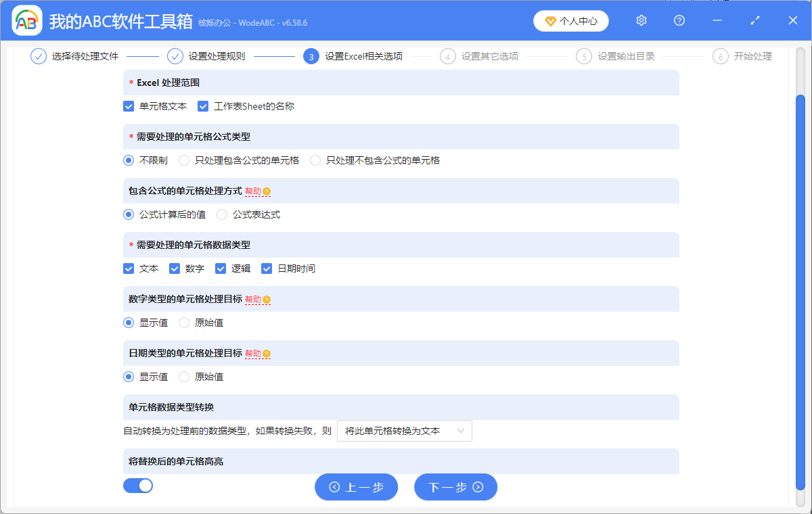Open the 将此单元格转换为文本 dropdown

404,430
